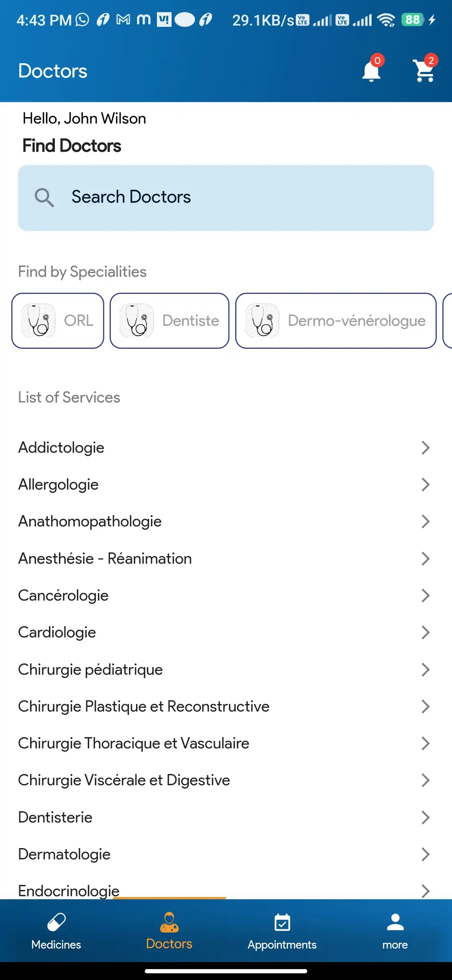Tap the more profile icon
The image size is (452, 980).
395,922
